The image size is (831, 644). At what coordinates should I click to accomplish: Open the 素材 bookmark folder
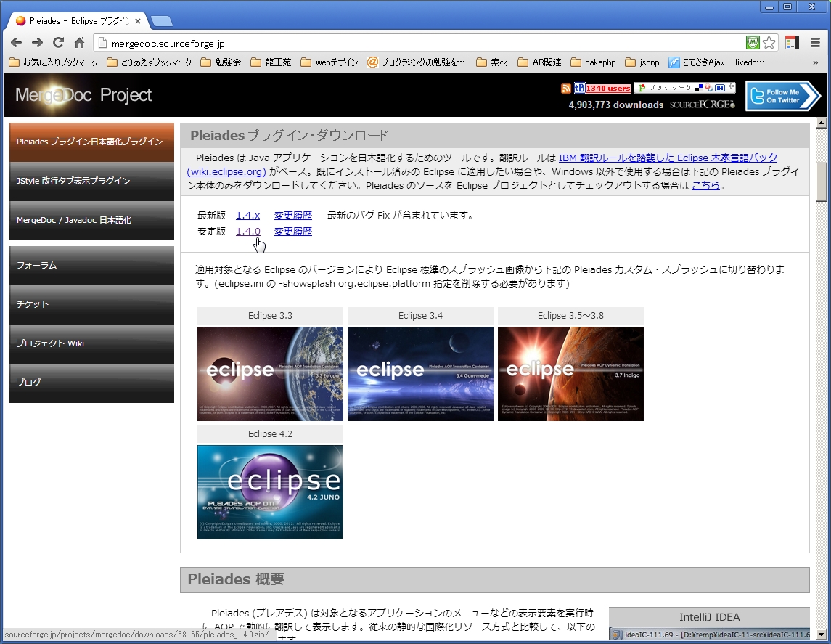pos(492,62)
